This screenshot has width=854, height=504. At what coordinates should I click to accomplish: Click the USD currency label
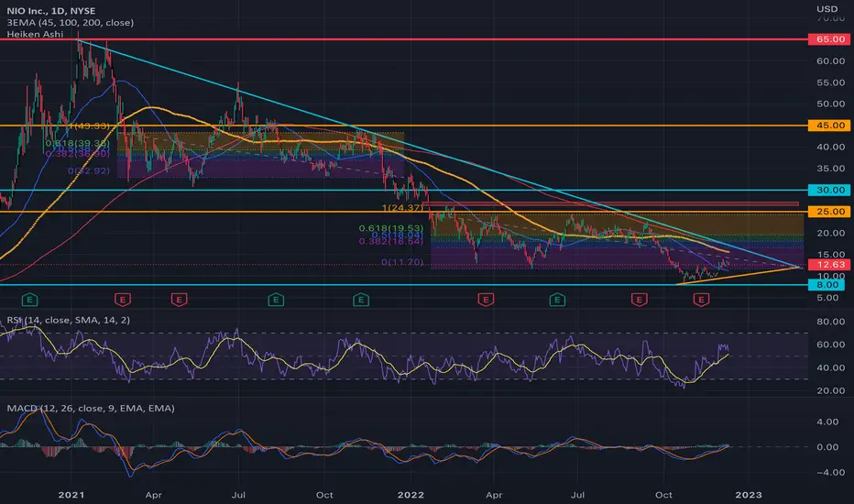coord(827,9)
